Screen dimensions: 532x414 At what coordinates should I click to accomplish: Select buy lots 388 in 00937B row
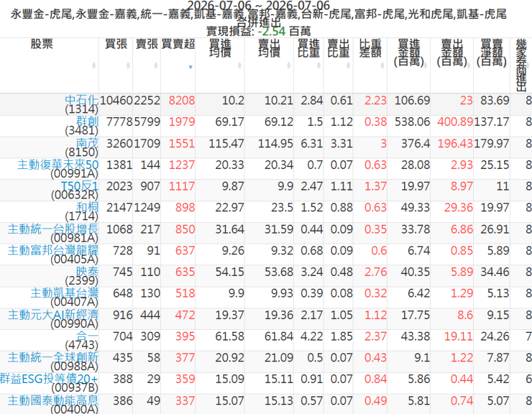tap(123, 379)
